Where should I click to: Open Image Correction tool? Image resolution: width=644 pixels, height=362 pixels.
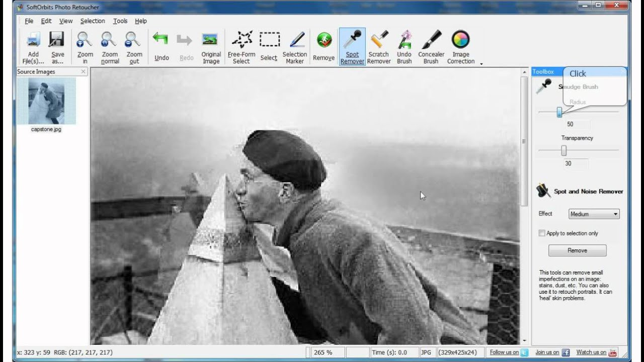pos(461,47)
